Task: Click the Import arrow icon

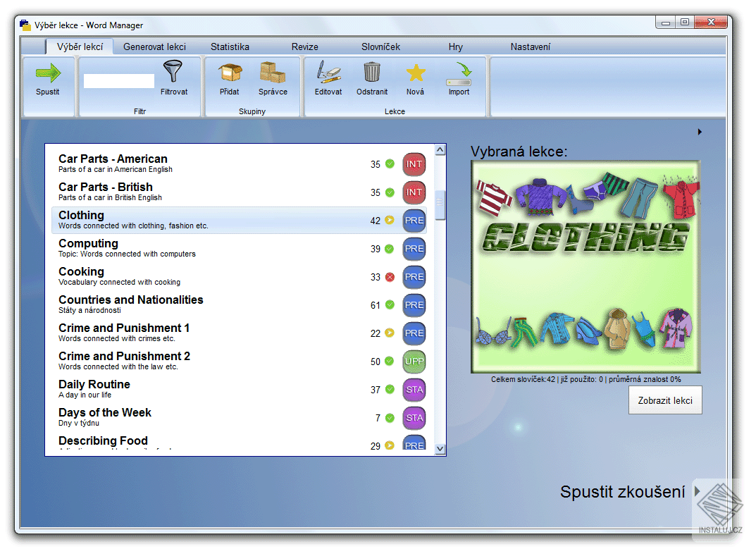Action: pos(459,72)
